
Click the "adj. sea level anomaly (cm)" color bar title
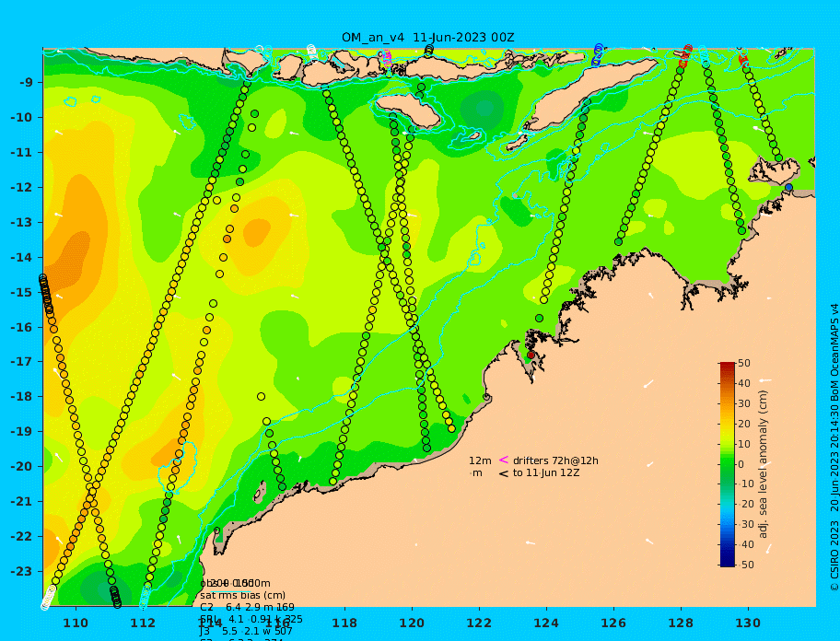764,464
